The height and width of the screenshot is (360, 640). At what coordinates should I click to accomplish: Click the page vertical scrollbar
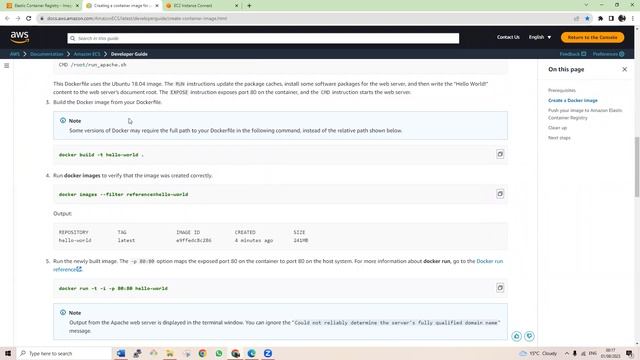click(637, 167)
